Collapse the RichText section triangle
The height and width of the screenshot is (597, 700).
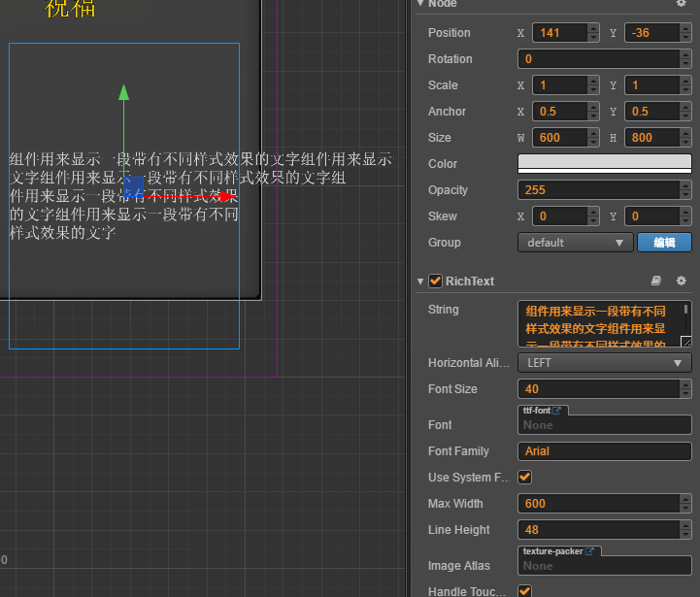tap(420, 282)
